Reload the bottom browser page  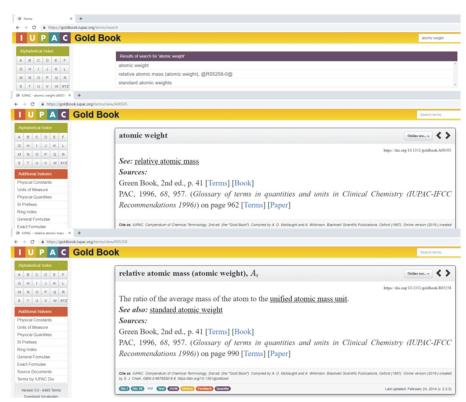click(32, 242)
